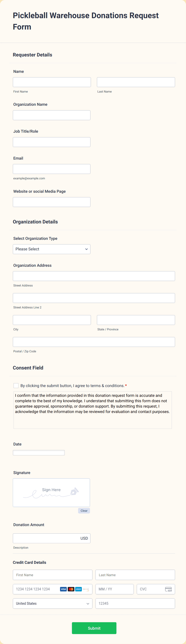This screenshot has width=186, height=644.
Task: Click the Date input field
Action: 39,453
